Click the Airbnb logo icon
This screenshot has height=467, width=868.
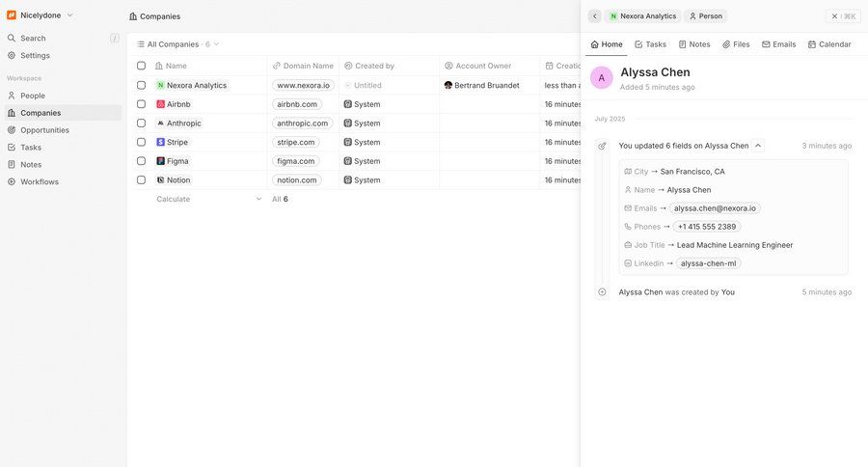pyautogui.click(x=160, y=104)
